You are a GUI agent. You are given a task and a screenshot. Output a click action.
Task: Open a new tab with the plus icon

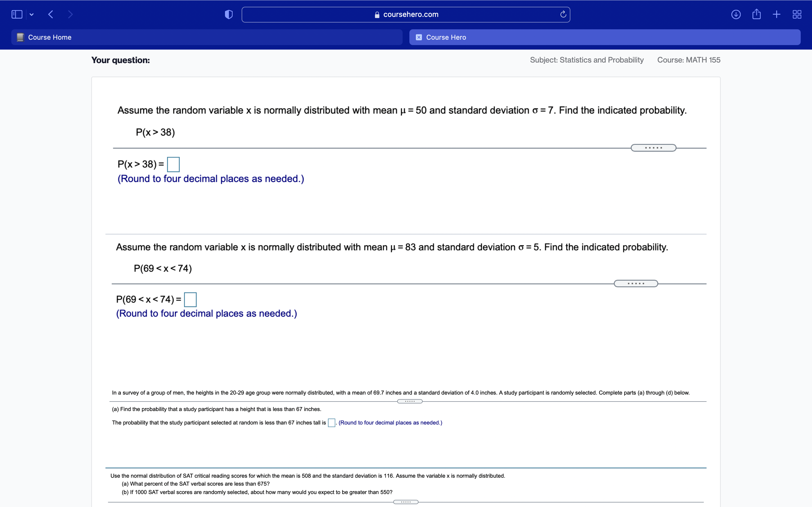point(776,14)
